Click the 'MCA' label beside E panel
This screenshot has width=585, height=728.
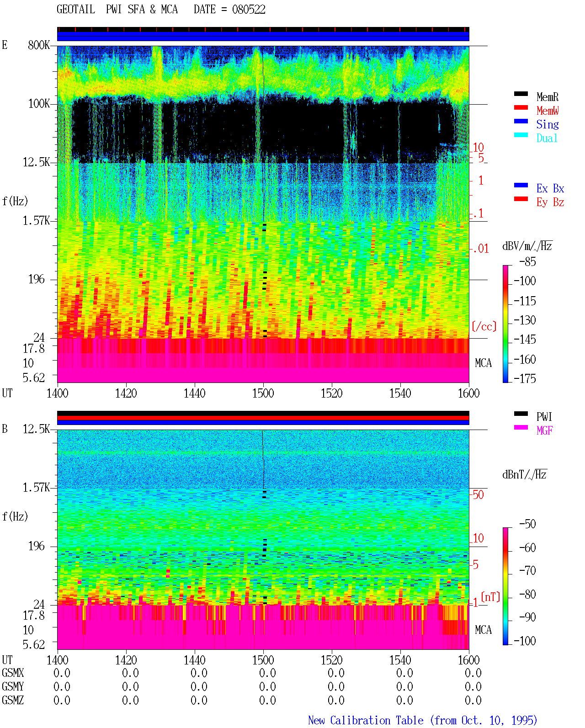[483, 363]
